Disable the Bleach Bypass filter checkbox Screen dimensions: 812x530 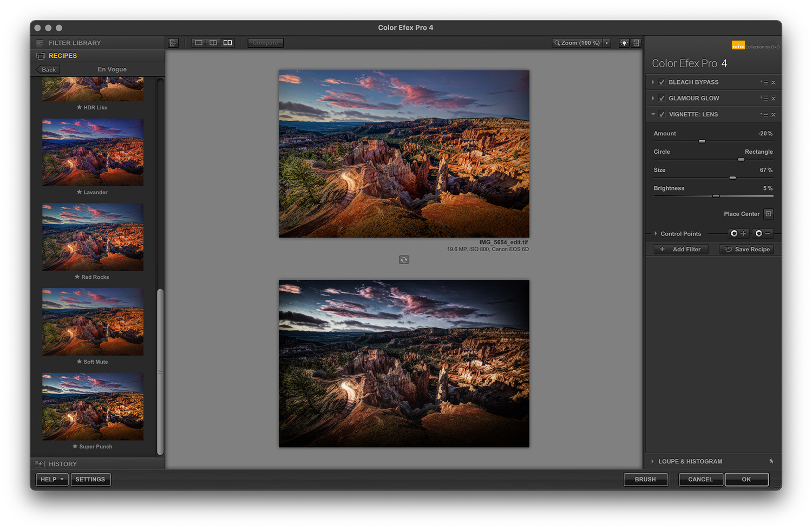coord(662,82)
